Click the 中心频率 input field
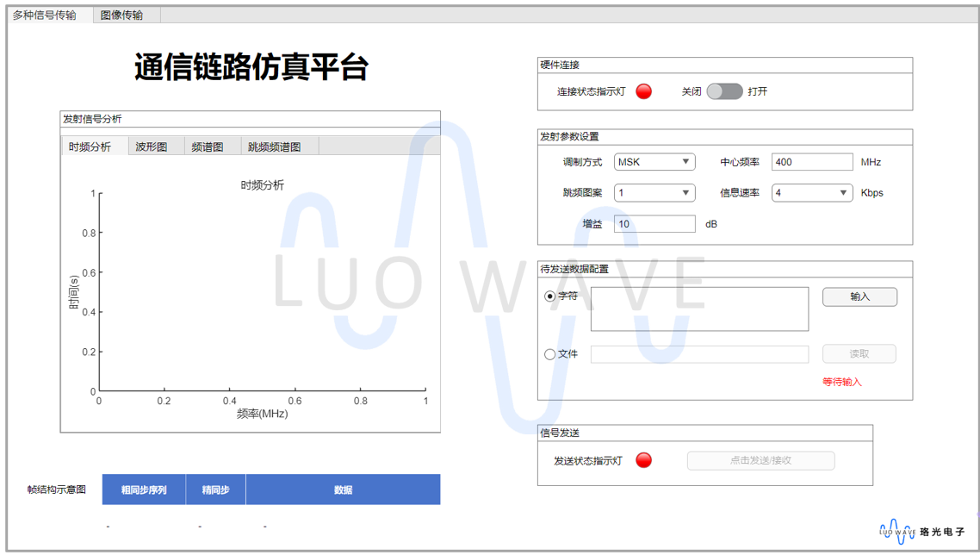The height and width of the screenshot is (555, 980). click(x=811, y=162)
